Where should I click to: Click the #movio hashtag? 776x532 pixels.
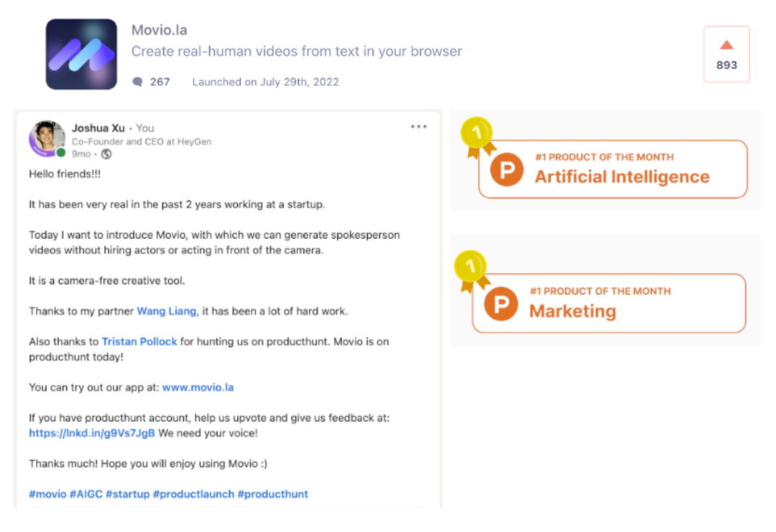(47, 494)
